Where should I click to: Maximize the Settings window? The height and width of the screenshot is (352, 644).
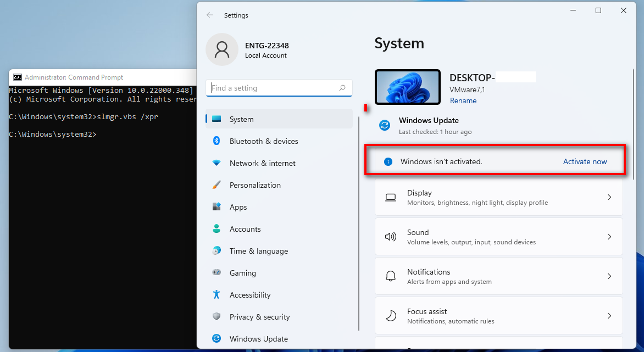(598, 10)
